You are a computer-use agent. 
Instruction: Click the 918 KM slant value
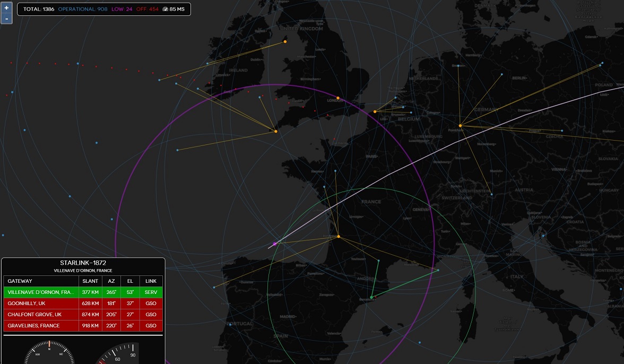pyautogui.click(x=90, y=325)
